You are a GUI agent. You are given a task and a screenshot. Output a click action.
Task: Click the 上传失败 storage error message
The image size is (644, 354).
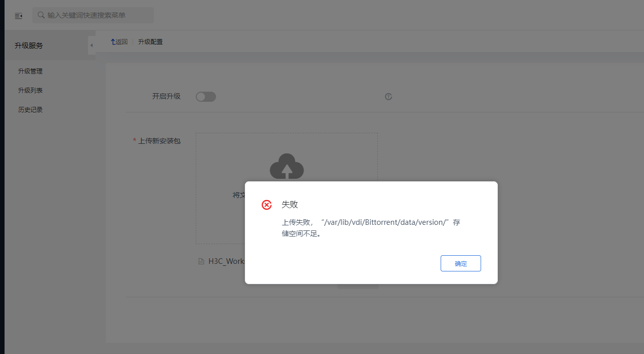pos(371,228)
